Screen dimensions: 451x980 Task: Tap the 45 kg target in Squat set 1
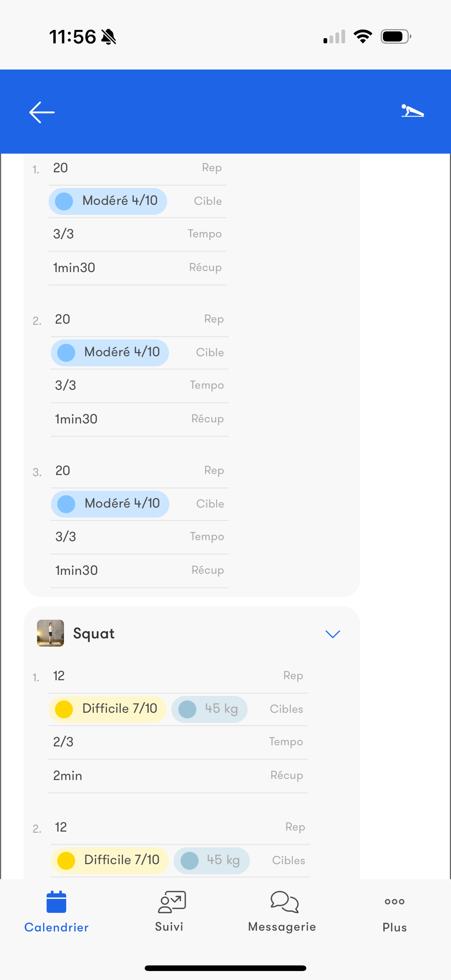pyautogui.click(x=209, y=709)
